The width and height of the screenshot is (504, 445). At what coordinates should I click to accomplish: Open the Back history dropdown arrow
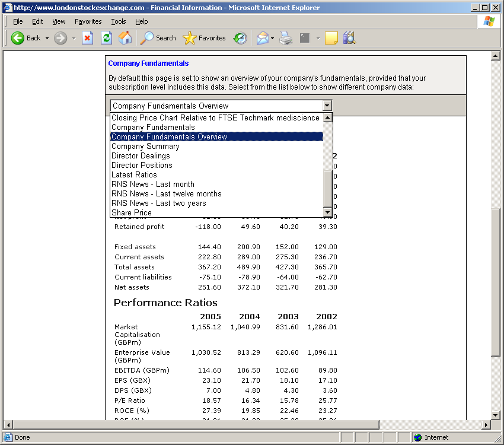click(x=47, y=38)
